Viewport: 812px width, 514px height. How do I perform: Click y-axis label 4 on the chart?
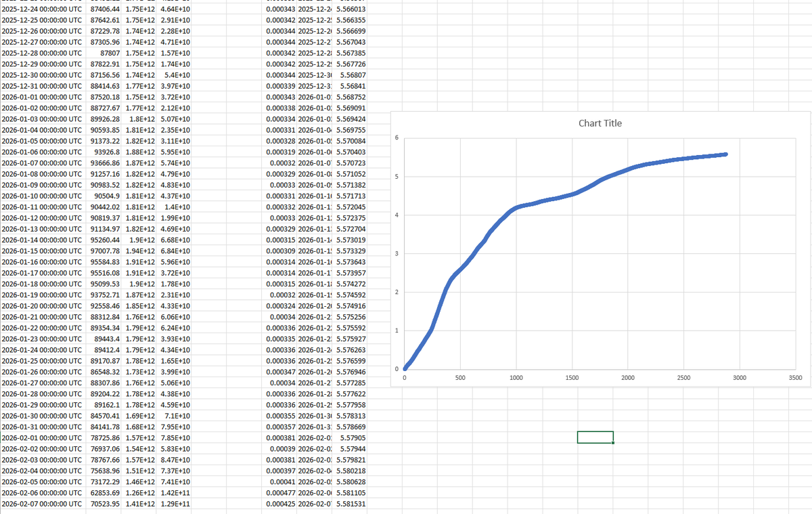tap(397, 215)
